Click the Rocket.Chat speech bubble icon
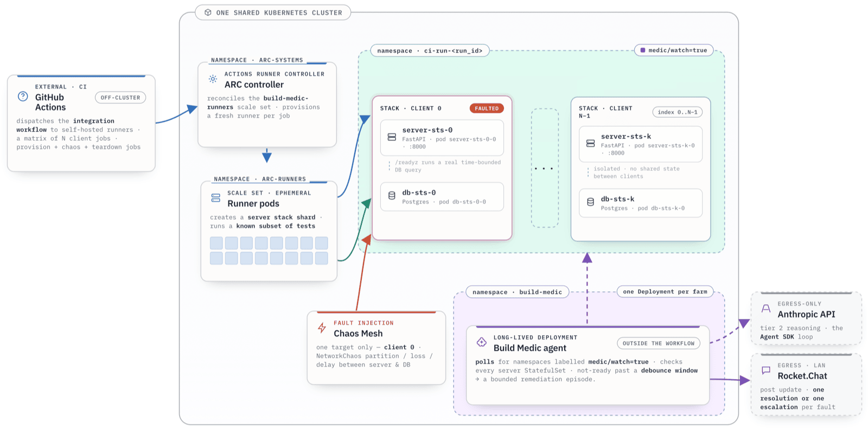The height and width of the screenshot is (429, 868). pos(766,370)
